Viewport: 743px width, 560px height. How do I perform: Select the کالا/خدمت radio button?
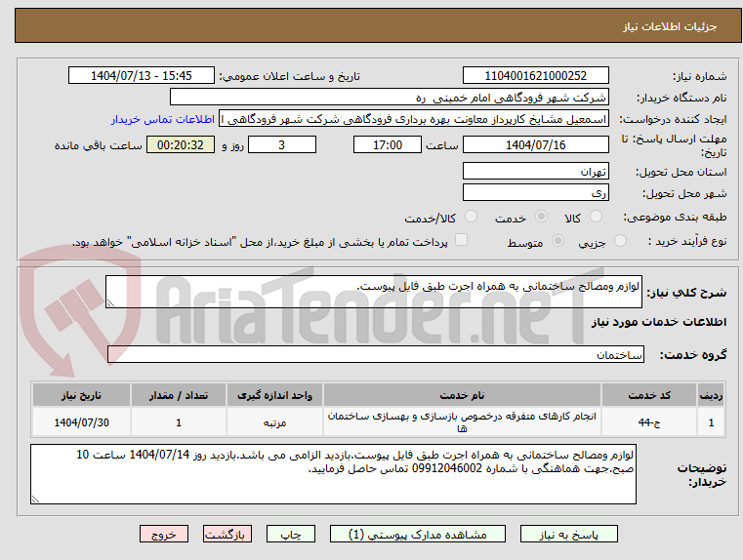(x=471, y=217)
